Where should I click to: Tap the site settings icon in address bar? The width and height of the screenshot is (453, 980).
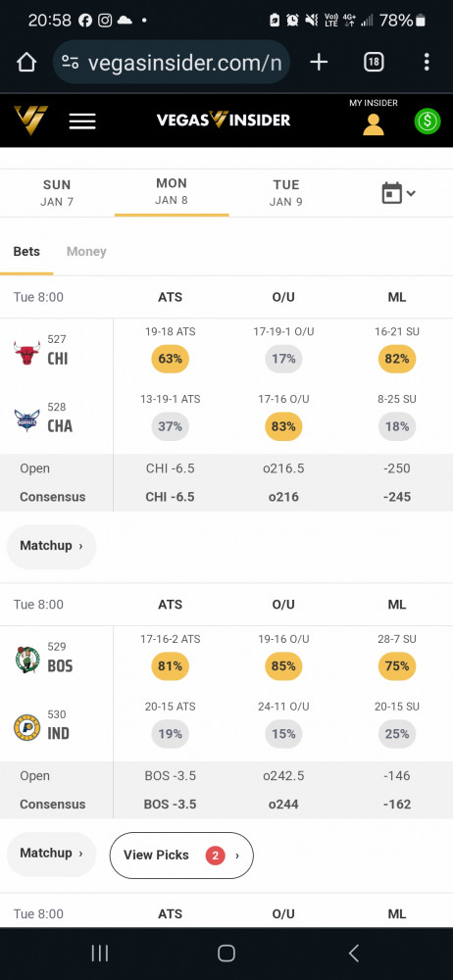click(x=70, y=63)
